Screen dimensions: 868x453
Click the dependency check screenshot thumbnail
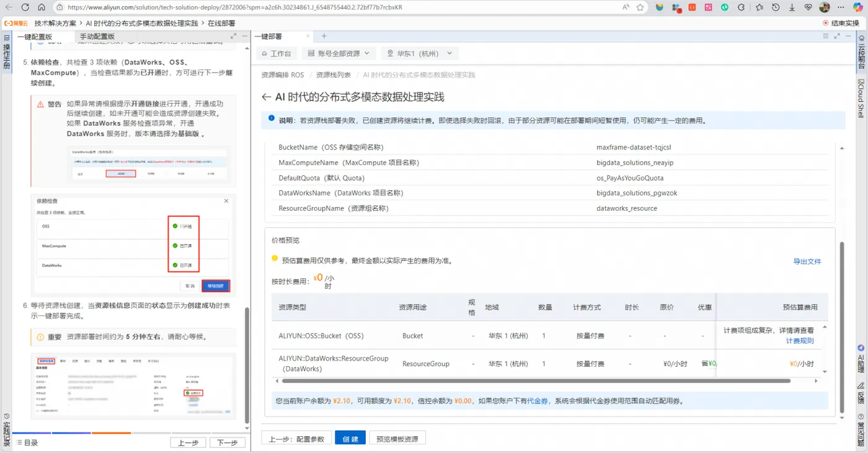click(133, 244)
